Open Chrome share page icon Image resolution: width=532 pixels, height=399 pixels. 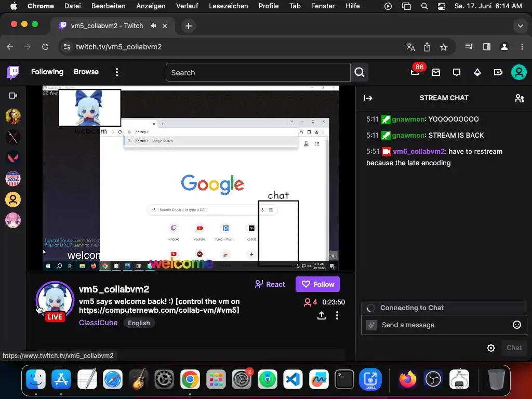(x=427, y=47)
